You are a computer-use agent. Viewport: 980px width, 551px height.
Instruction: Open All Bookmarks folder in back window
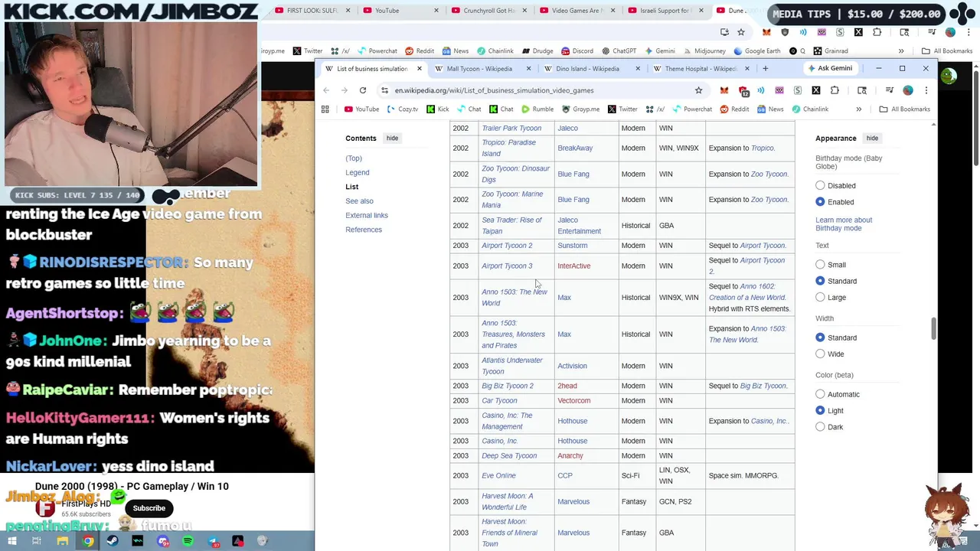point(947,51)
